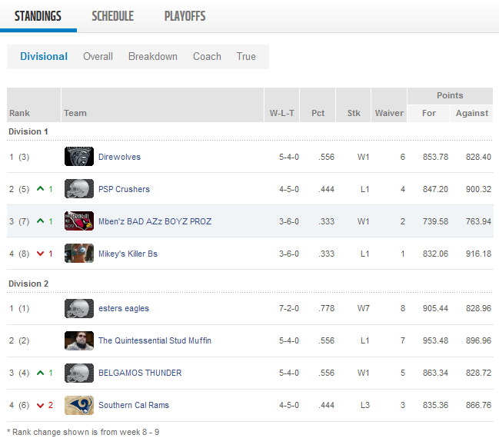This screenshot has width=499, height=448.
Task: Click the PSP Crushers helmet icon
Action: [79, 189]
